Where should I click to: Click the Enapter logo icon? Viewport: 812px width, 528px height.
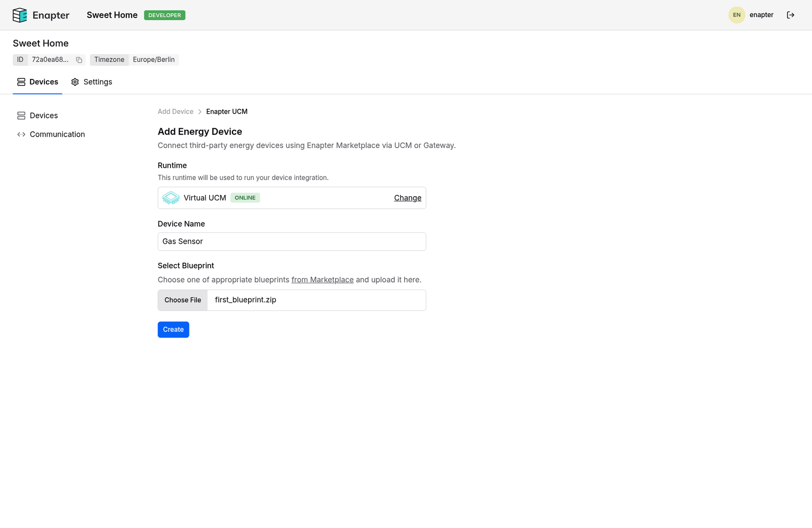[x=20, y=15]
